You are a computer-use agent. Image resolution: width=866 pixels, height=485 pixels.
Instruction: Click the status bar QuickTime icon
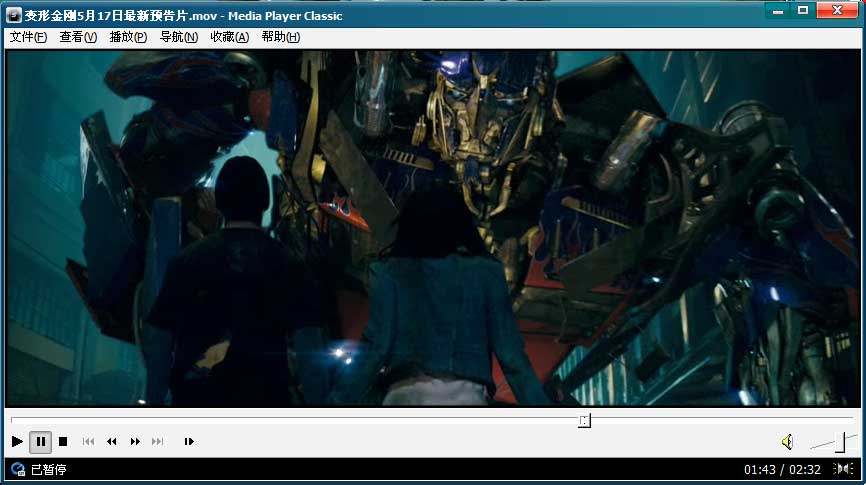coord(18,470)
